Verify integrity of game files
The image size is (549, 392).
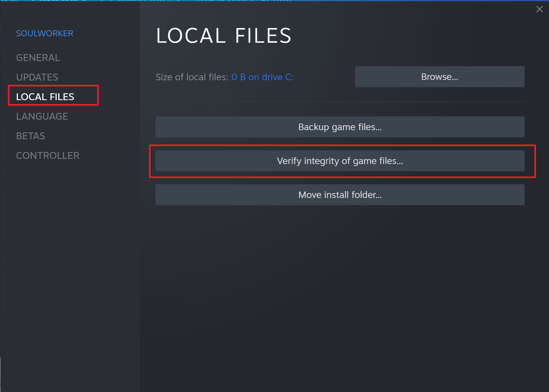tap(340, 161)
